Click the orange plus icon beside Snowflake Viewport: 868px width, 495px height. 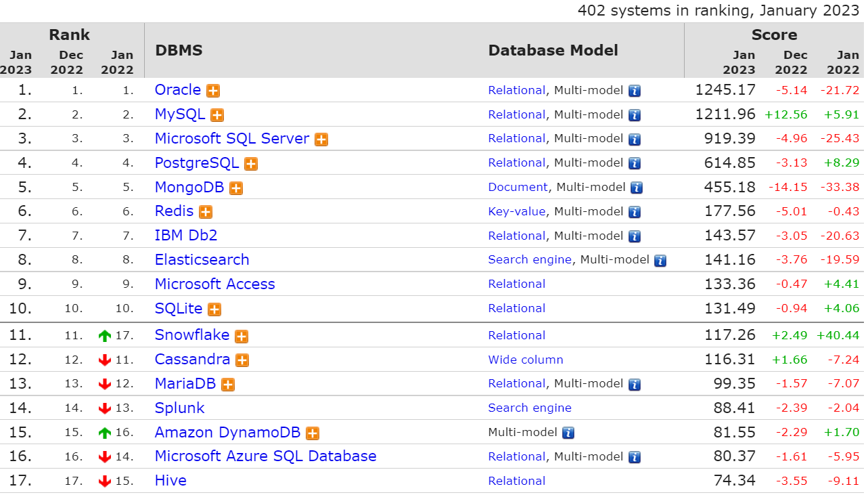tap(242, 337)
